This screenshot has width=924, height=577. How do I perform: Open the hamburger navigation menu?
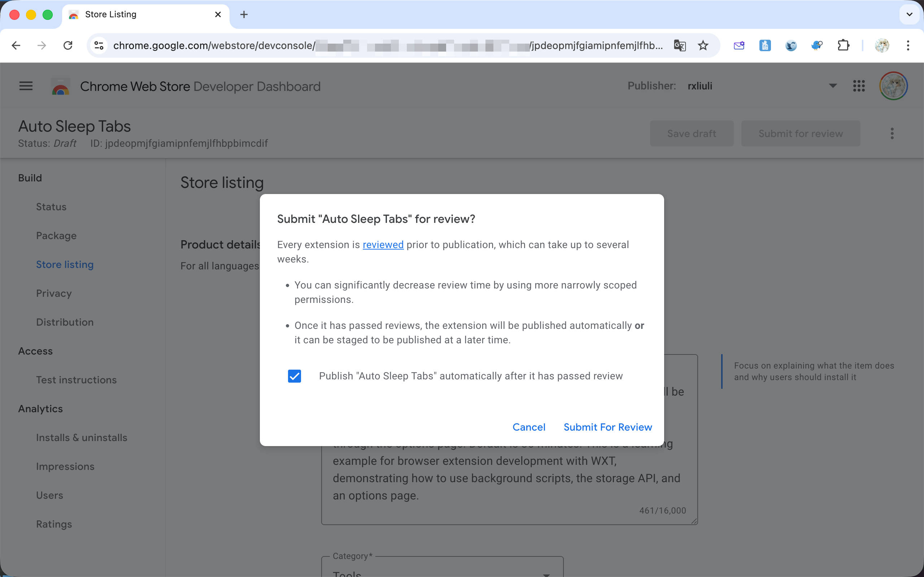(x=26, y=86)
